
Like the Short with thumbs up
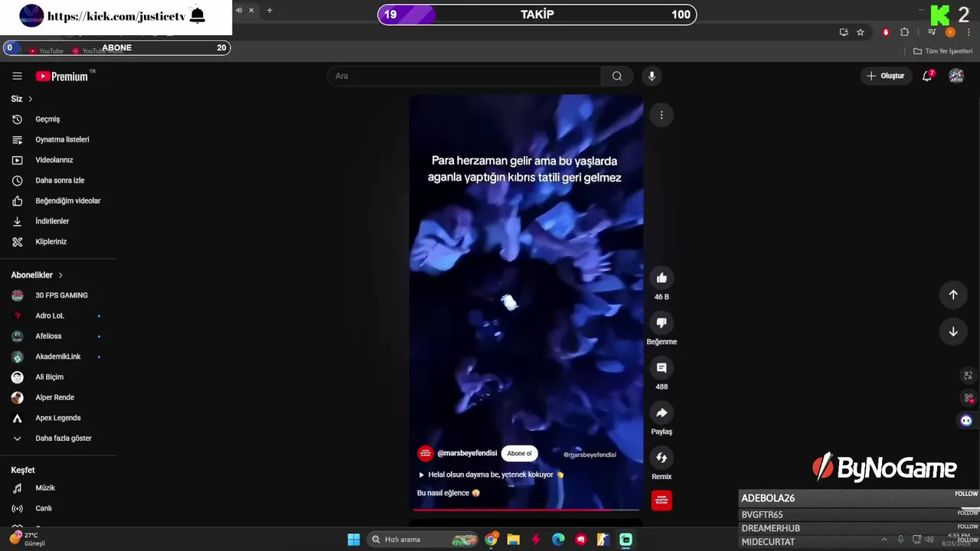point(661,278)
